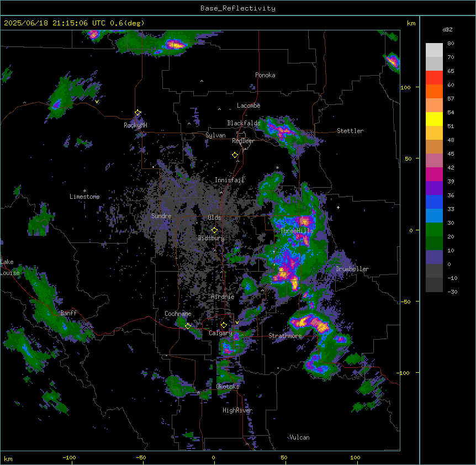Click the Drumheller map label
Image resolution: width=476 pixels, height=465 pixels.
(352, 269)
